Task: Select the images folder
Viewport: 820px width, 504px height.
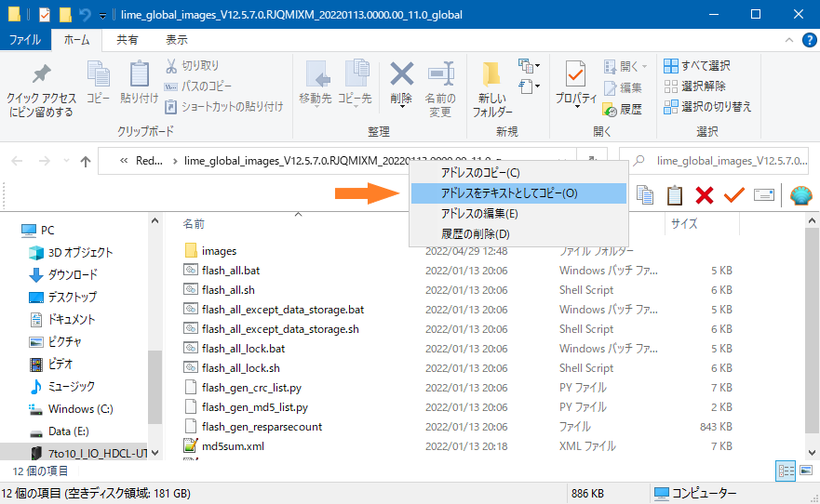Action: (x=210, y=251)
